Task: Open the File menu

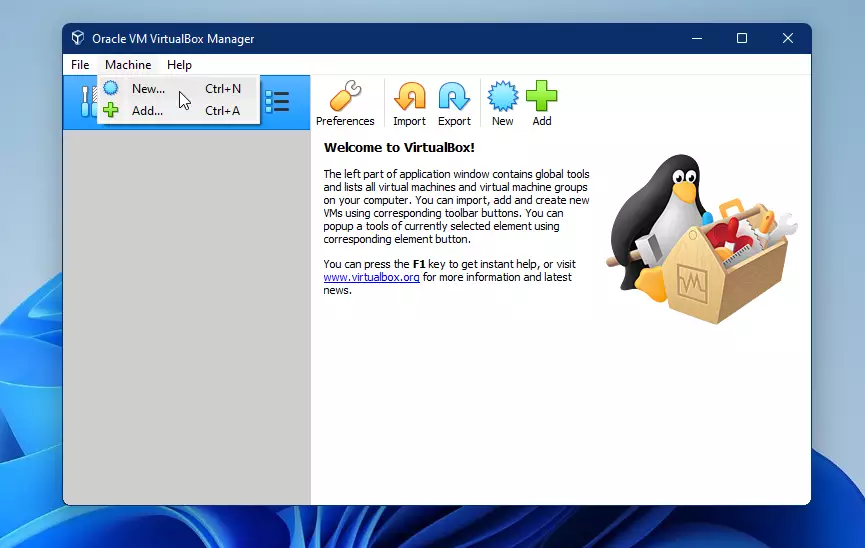Action: (80, 65)
